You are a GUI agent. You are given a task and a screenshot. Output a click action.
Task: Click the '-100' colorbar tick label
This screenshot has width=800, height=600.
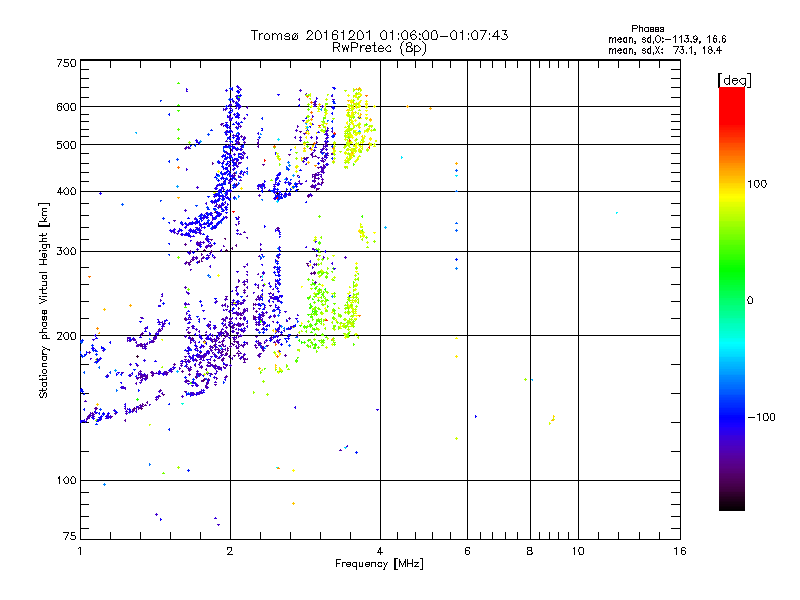click(x=761, y=417)
